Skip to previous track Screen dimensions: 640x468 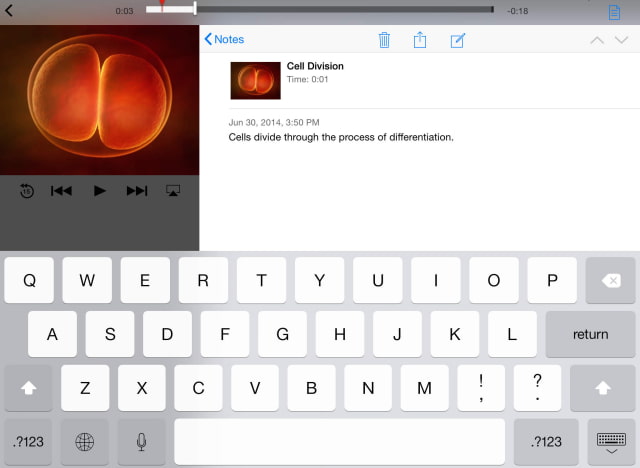coord(61,191)
